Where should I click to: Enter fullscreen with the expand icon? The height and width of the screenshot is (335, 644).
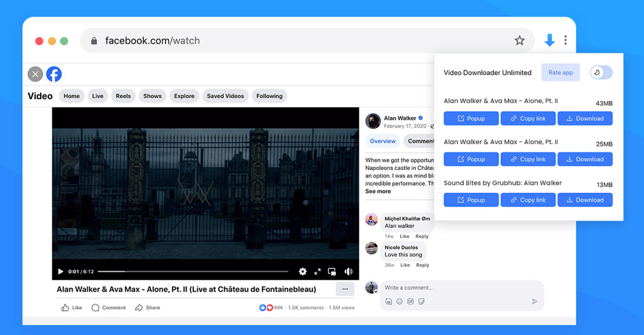[x=317, y=271]
